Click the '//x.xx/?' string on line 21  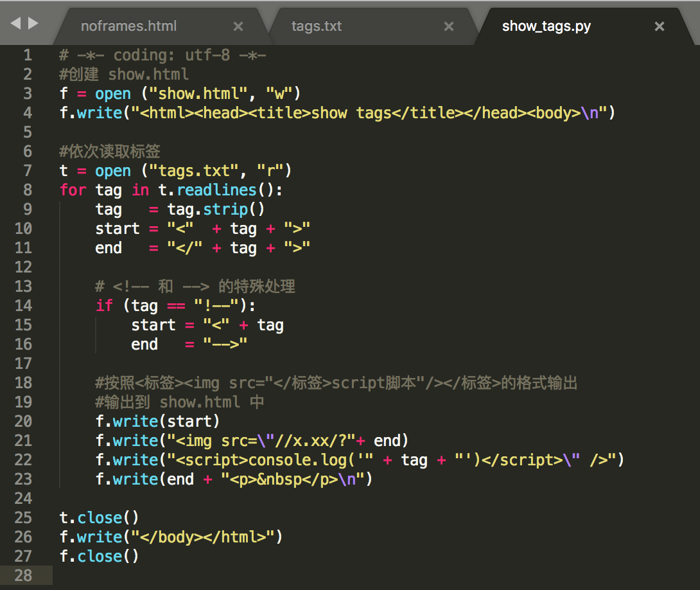click(311, 440)
